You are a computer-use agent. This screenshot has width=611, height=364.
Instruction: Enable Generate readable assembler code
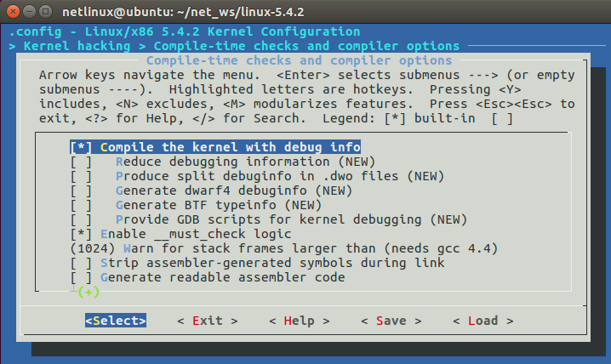(208, 277)
